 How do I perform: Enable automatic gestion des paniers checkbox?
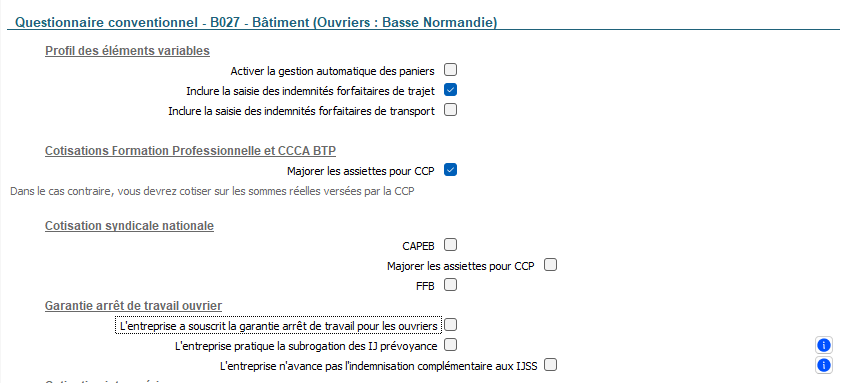[451, 70]
